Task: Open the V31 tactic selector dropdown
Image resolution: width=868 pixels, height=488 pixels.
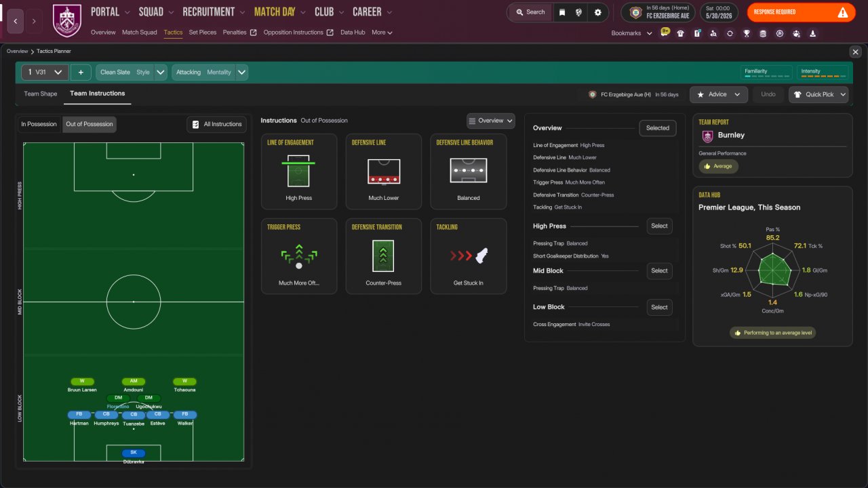Action: coord(45,72)
